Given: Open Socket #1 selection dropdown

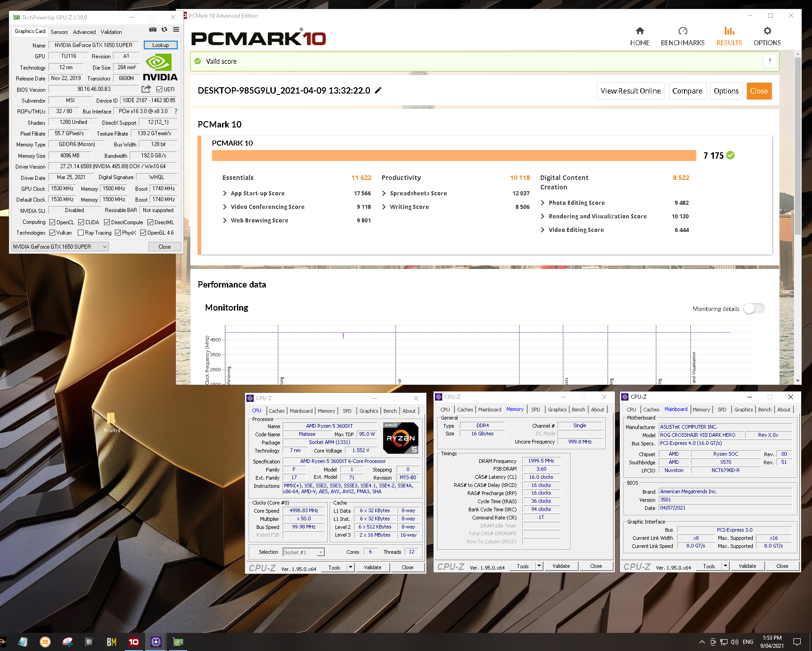Looking at the screenshot, I should coord(303,552).
